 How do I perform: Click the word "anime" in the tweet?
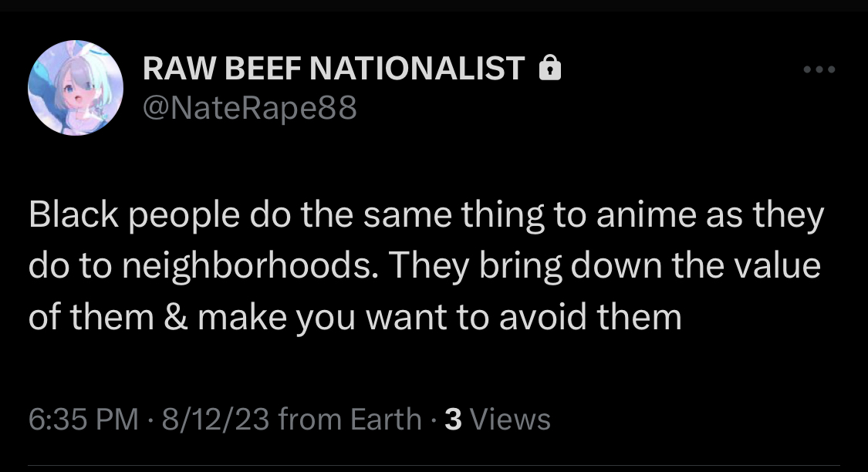coord(635,217)
